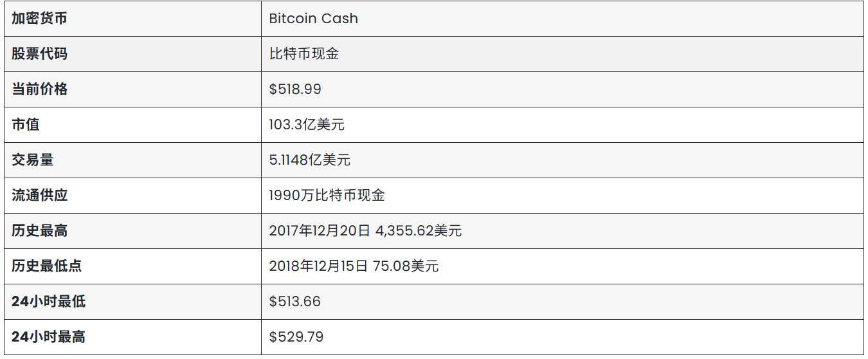
Task: Select the 75.08美元 all-time low value
Action: click(x=406, y=266)
